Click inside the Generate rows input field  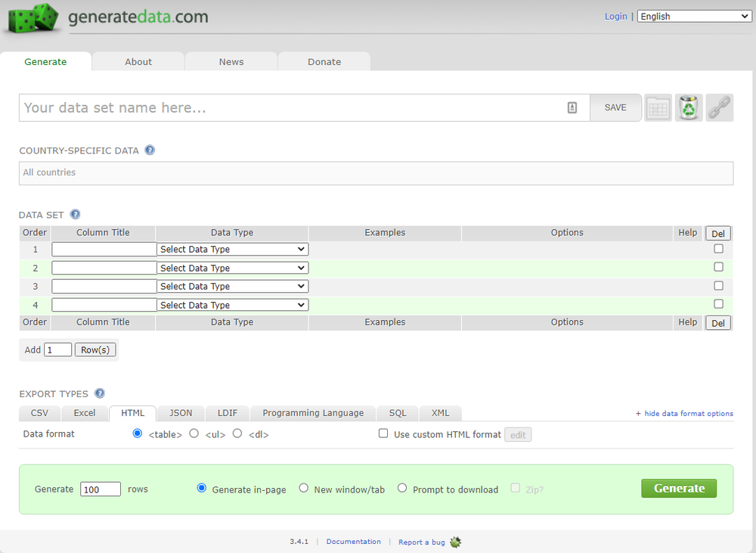[x=100, y=489]
